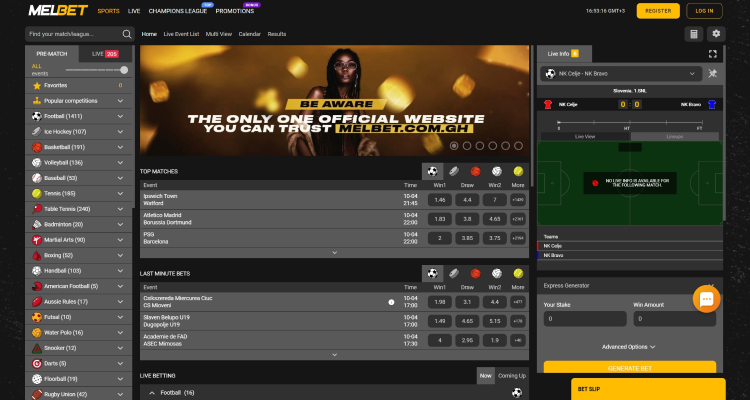Select volleyball icon in Last Minute Bets
This screenshot has width=750, height=400.
pos(497,273)
